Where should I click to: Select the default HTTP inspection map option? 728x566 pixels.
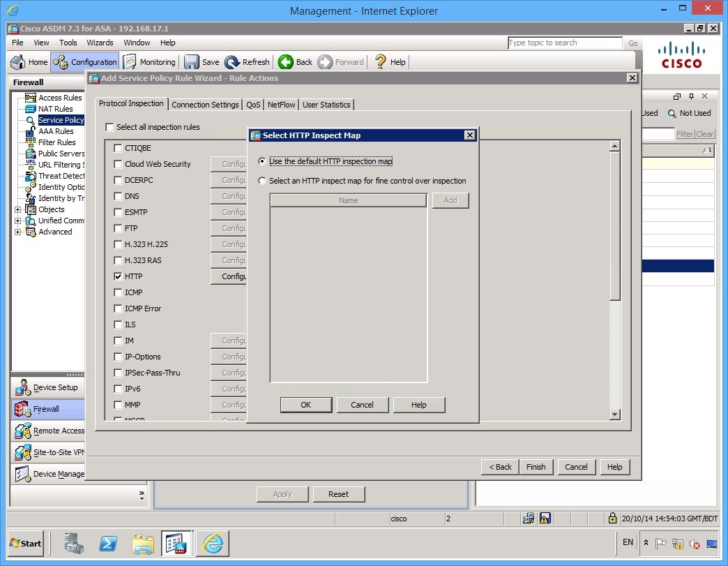tap(261, 161)
